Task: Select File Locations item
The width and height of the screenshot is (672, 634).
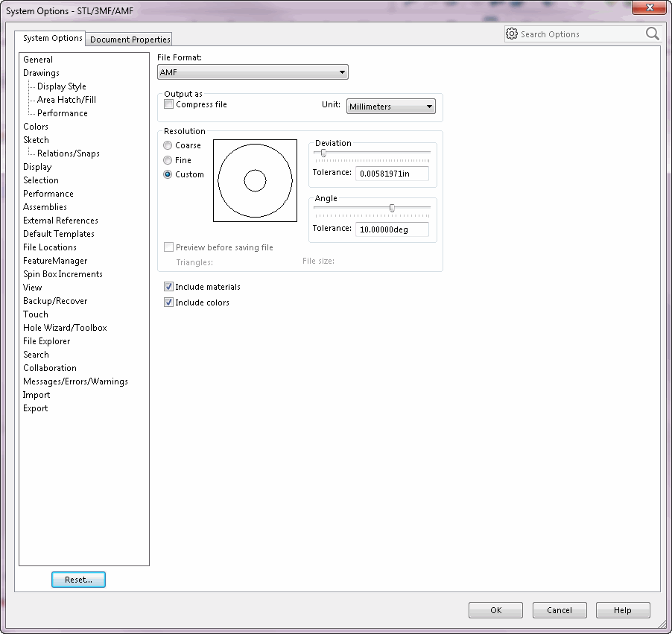Action: point(50,247)
